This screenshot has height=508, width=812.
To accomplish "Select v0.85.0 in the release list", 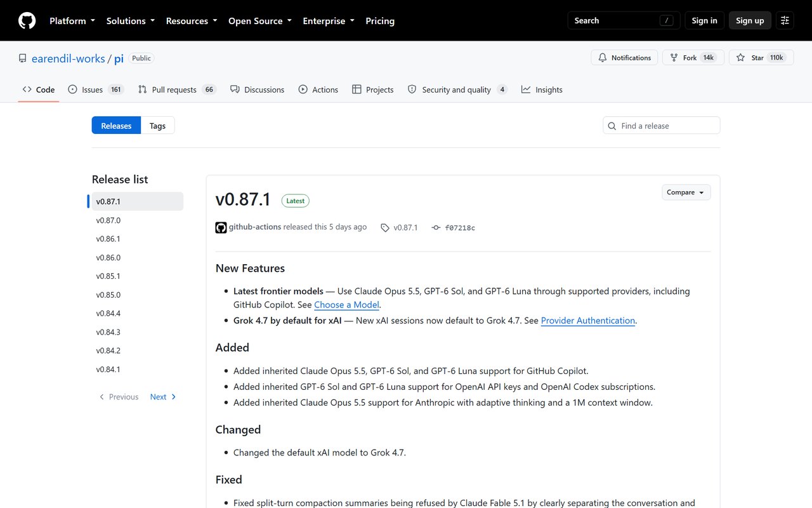I will tap(138, 295).
